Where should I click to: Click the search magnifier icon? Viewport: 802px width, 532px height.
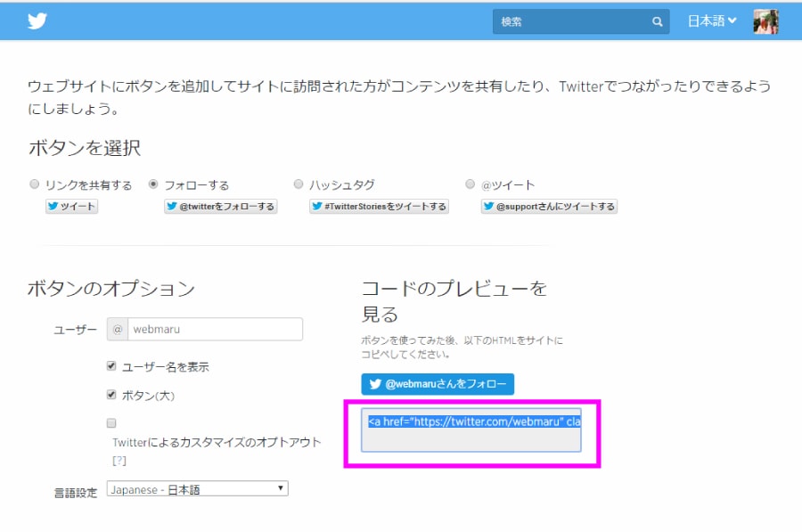[x=658, y=21]
